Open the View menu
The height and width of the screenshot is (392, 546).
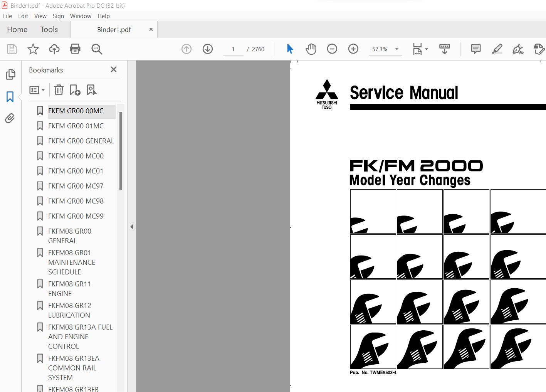(40, 16)
